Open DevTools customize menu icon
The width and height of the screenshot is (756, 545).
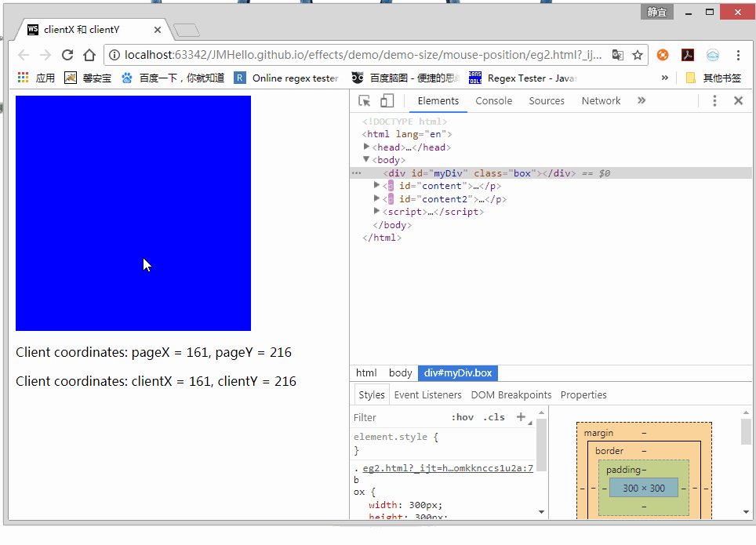(714, 101)
